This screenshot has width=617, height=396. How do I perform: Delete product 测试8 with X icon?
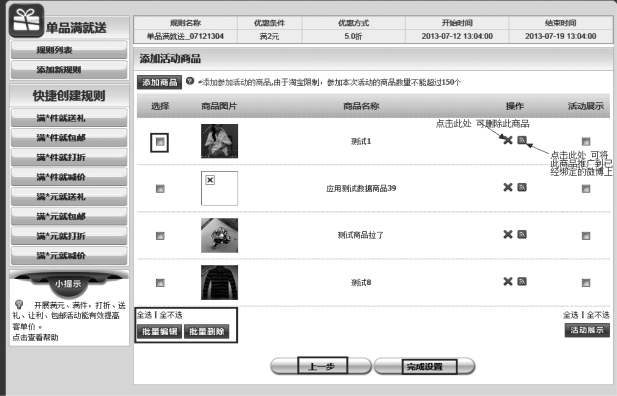[508, 281]
